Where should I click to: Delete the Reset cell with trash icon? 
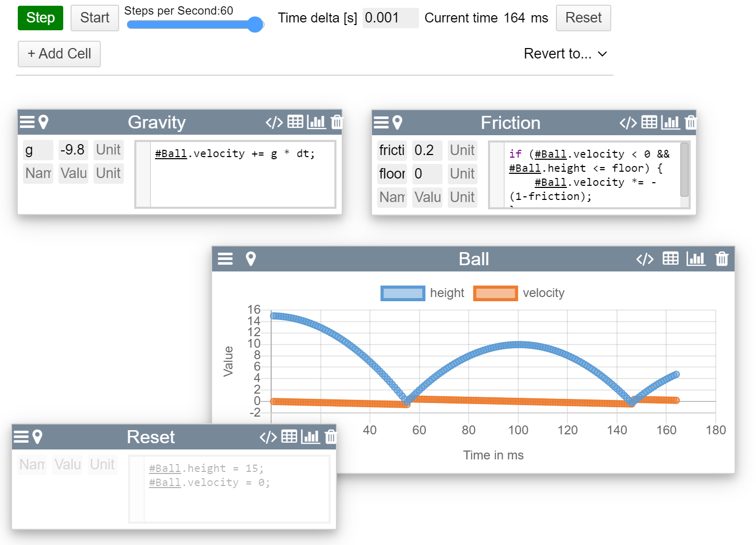click(331, 437)
